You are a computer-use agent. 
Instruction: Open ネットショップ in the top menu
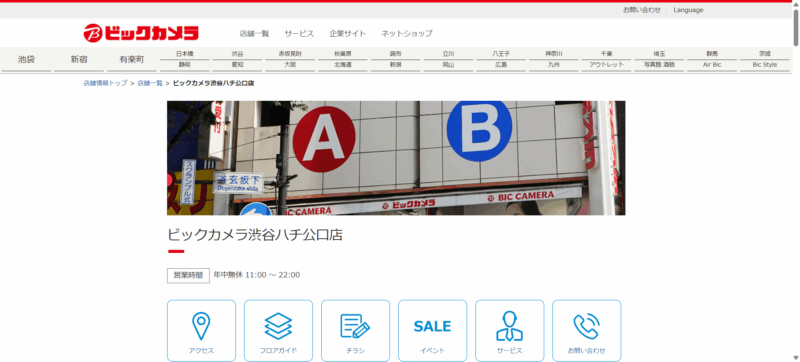coord(407,34)
